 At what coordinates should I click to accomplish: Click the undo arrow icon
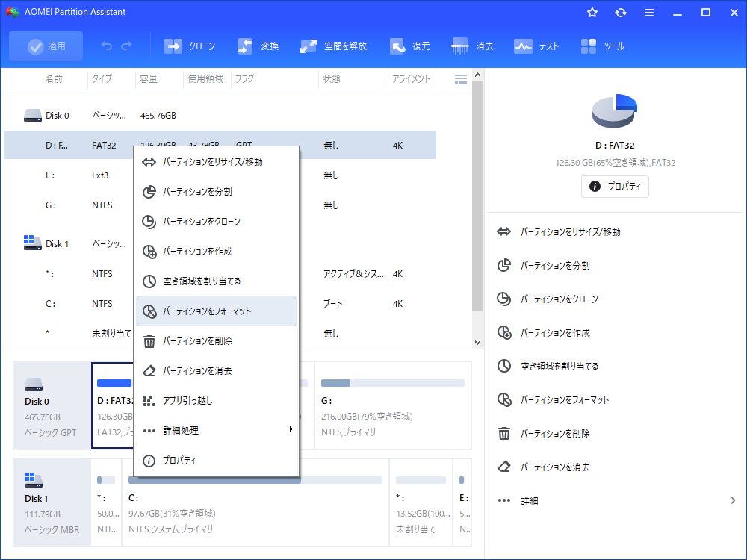coord(107,46)
